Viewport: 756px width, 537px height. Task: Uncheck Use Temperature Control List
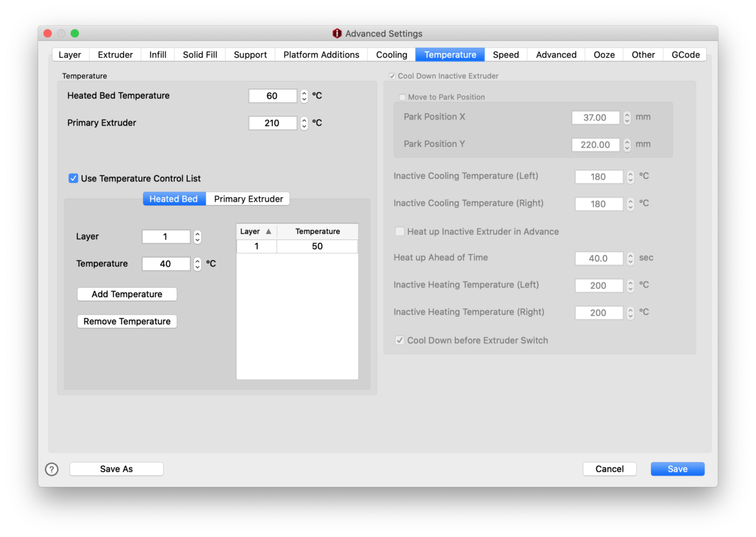(73, 178)
